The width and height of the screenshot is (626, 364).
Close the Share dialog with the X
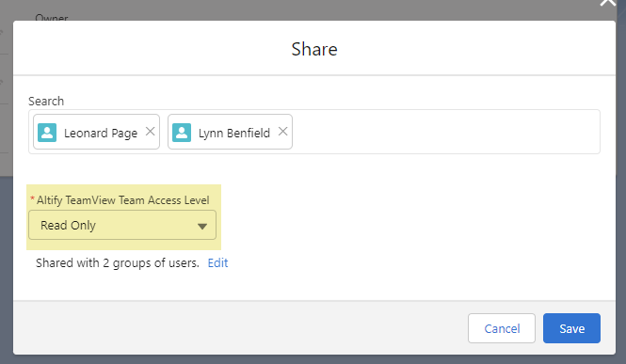click(607, 3)
